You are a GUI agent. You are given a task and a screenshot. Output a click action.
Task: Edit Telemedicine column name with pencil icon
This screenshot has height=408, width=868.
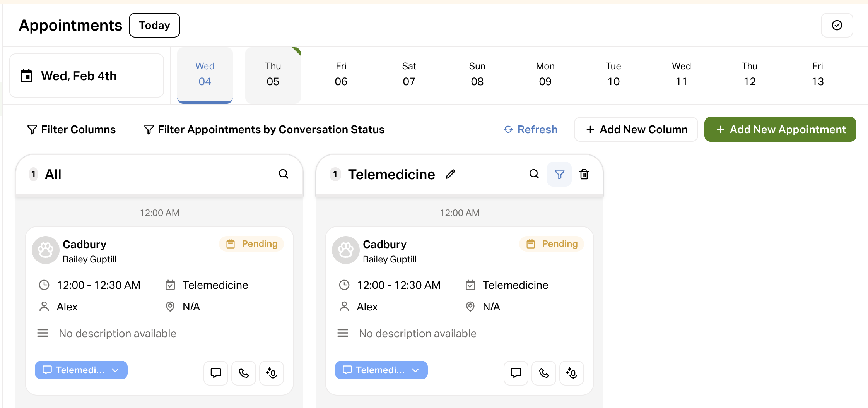pyautogui.click(x=450, y=174)
